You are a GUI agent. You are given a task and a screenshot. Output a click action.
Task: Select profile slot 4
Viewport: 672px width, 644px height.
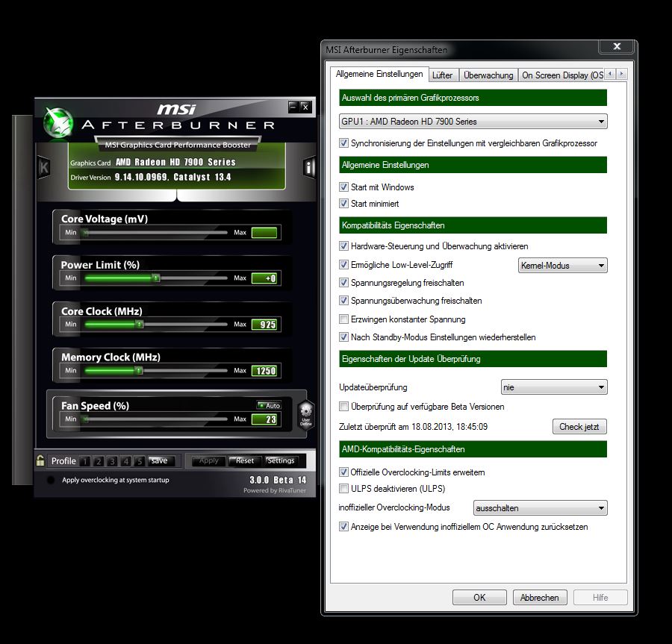tap(126, 461)
